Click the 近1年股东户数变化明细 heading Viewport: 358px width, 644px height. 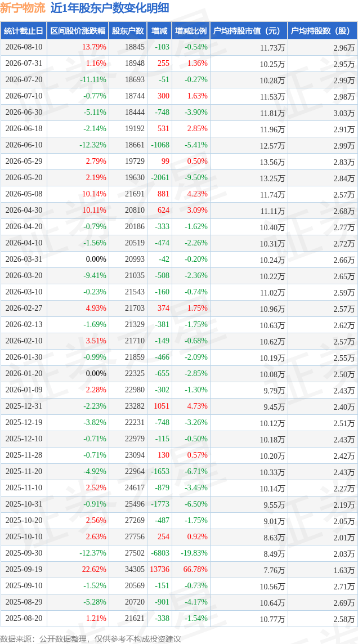tap(109, 8)
